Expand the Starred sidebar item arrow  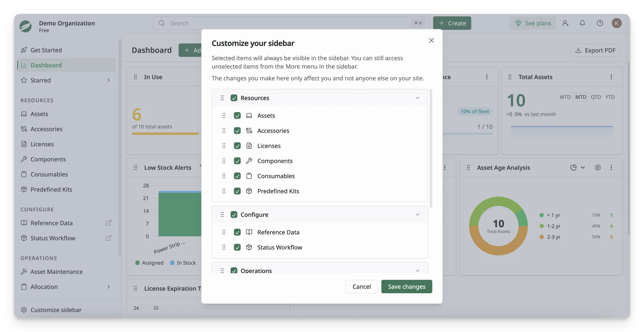point(108,80)
